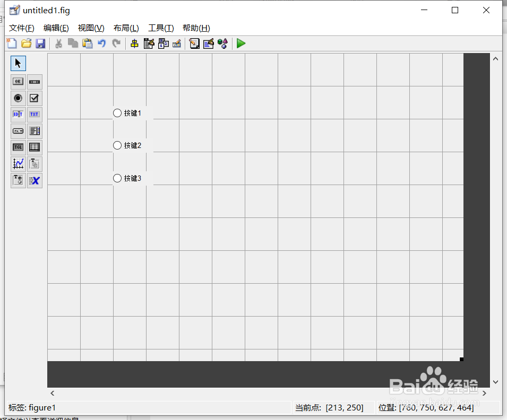Pick the Select arrow tool

tap(18, 63)
